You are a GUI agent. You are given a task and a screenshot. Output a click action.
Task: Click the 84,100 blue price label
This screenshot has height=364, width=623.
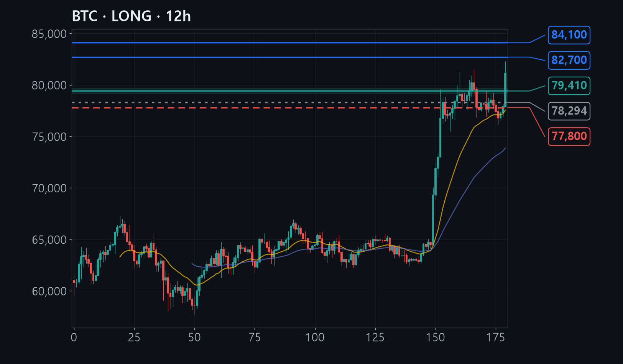pyautogui.click(x=569, y=35)
